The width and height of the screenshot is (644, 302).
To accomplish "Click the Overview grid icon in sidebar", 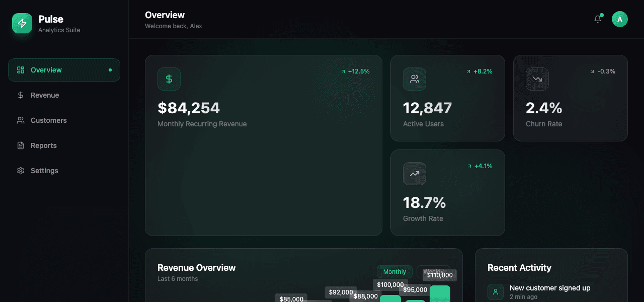I will 21,70.
